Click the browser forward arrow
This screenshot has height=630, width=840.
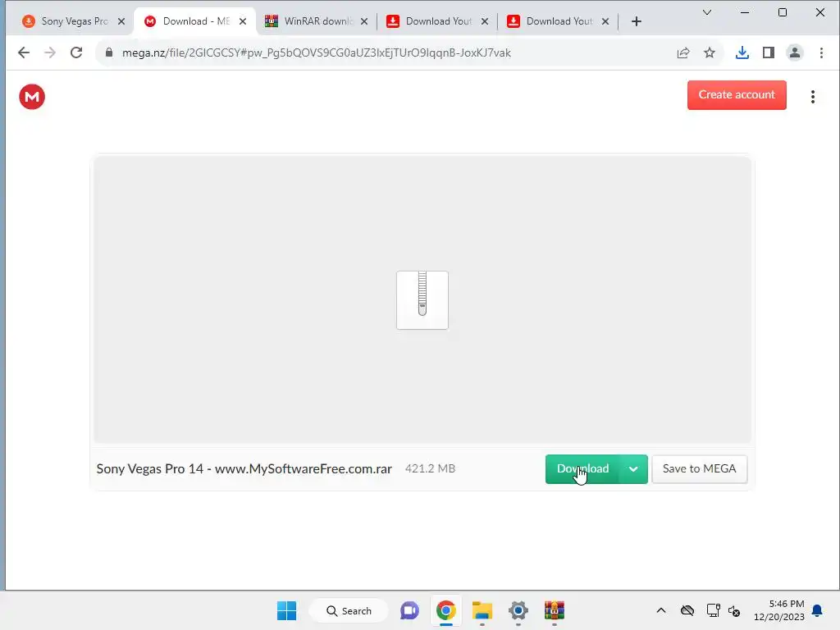(x=50, y=52)
